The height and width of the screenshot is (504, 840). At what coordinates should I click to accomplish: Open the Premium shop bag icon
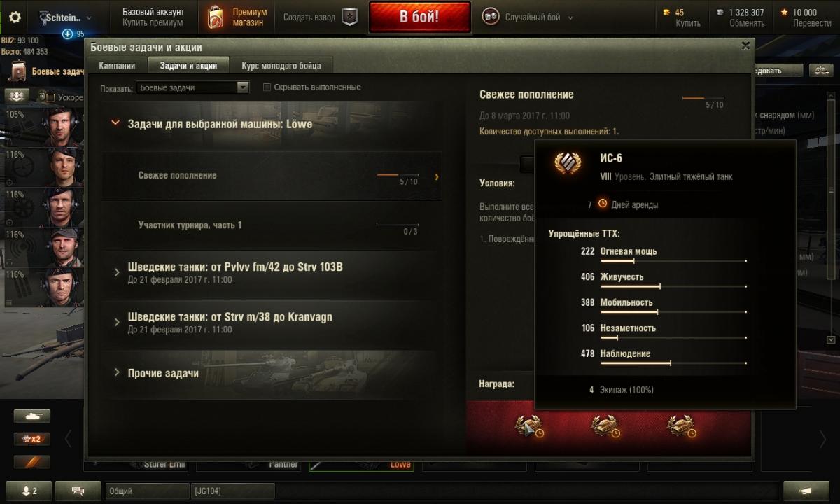pos(216,17)
